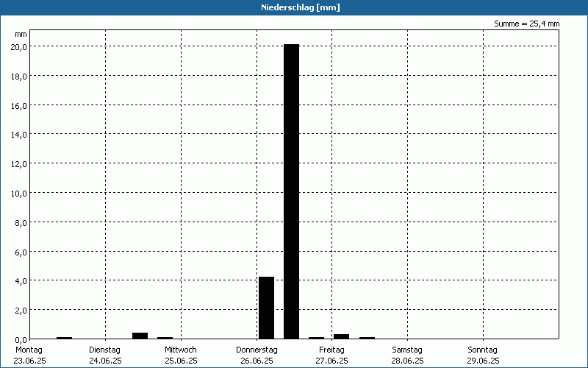Click the 'Montag' day label
The image size is (588, 368).
pos(29,350)
